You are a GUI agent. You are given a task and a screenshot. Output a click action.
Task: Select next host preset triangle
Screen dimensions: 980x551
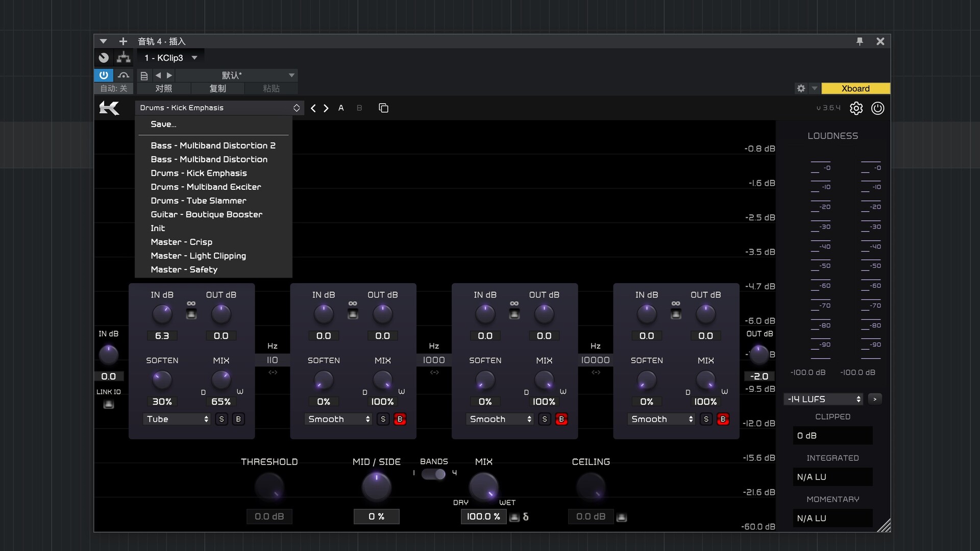[x=169, y=76]
